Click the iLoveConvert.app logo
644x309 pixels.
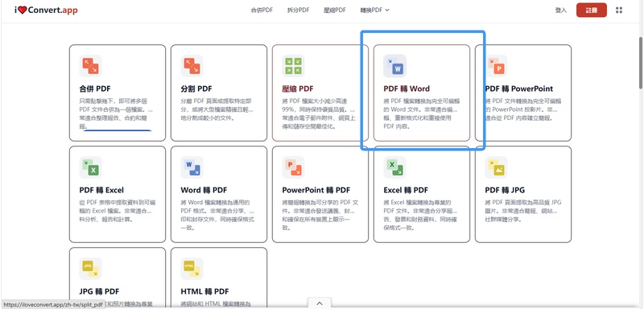[46, 10]
